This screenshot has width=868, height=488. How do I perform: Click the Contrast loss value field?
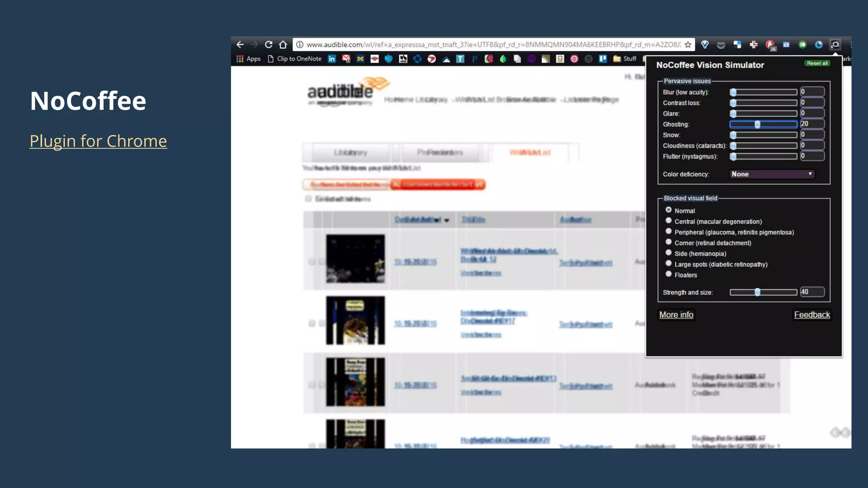[x=812, y=102]
